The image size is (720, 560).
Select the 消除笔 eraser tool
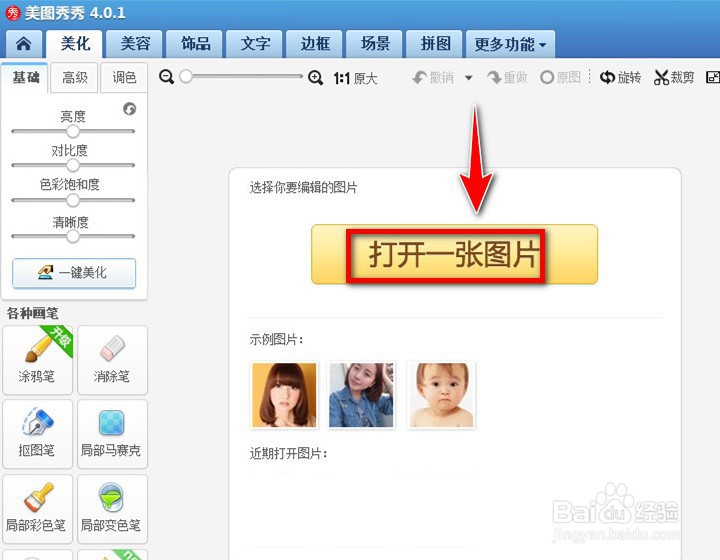click(112, 360)
